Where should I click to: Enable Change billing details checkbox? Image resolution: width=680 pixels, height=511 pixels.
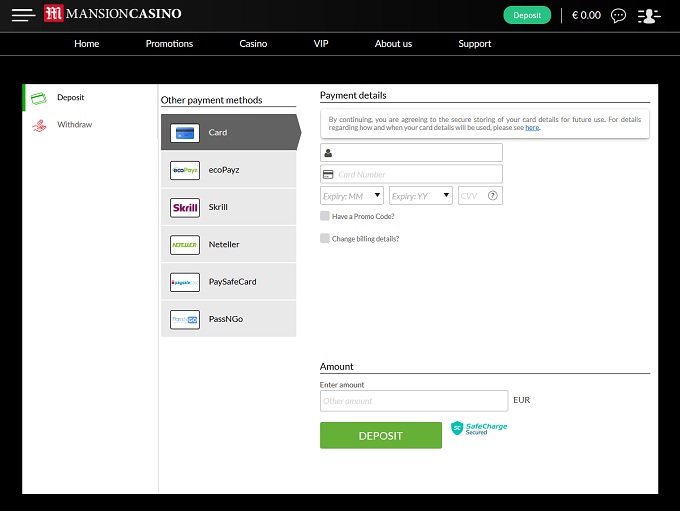tap(325, 239)
